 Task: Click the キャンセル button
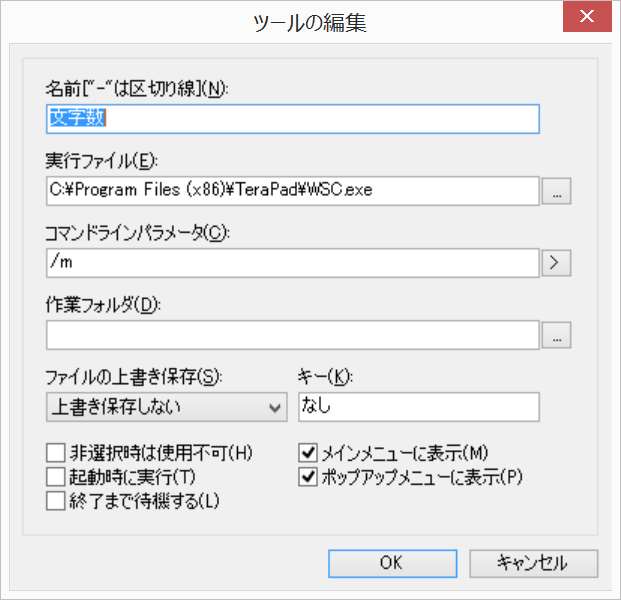tap(533, 563)
